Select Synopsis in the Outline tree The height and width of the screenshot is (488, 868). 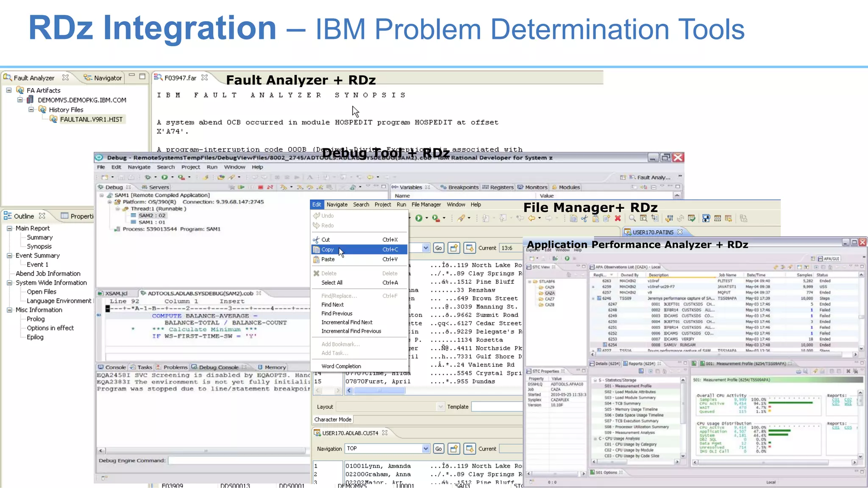click(x=39, y=246)
